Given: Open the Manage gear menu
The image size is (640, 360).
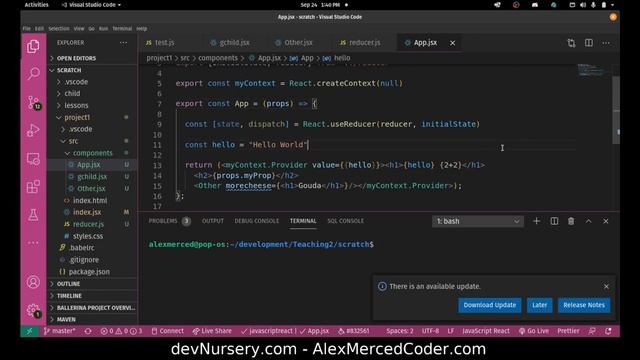Looking at the screenshot, I should pos(33,311).
